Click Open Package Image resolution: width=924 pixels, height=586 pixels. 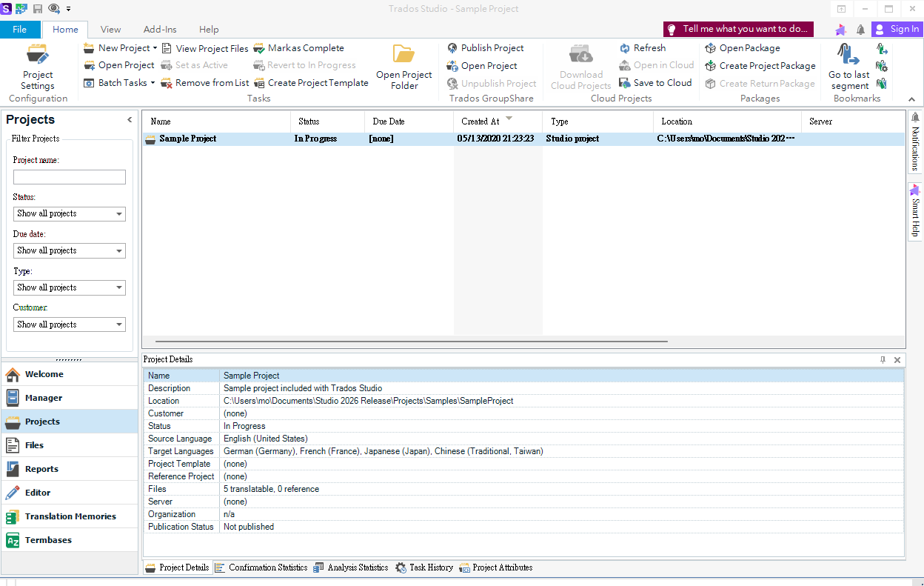point(743,48)
